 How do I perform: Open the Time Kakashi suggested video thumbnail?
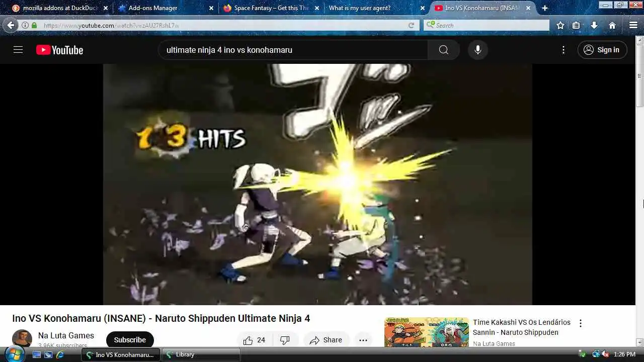pyautogui.click(x=427, y=332)
